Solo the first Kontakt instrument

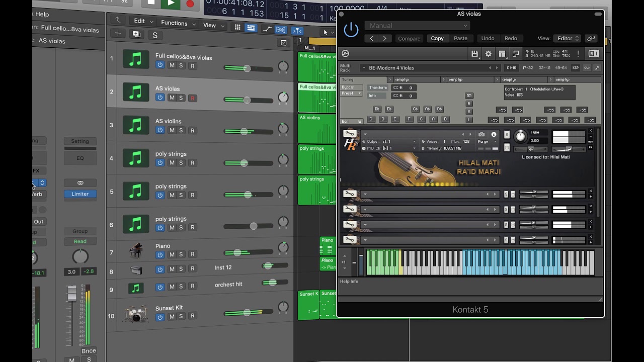click(507, 135)
